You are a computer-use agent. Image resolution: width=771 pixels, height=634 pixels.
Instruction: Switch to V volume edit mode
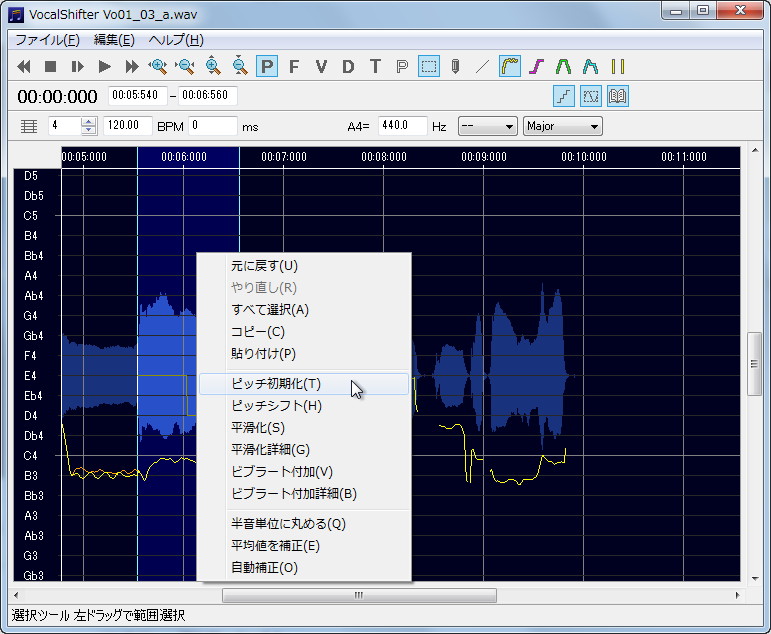(x=321, y=66)
